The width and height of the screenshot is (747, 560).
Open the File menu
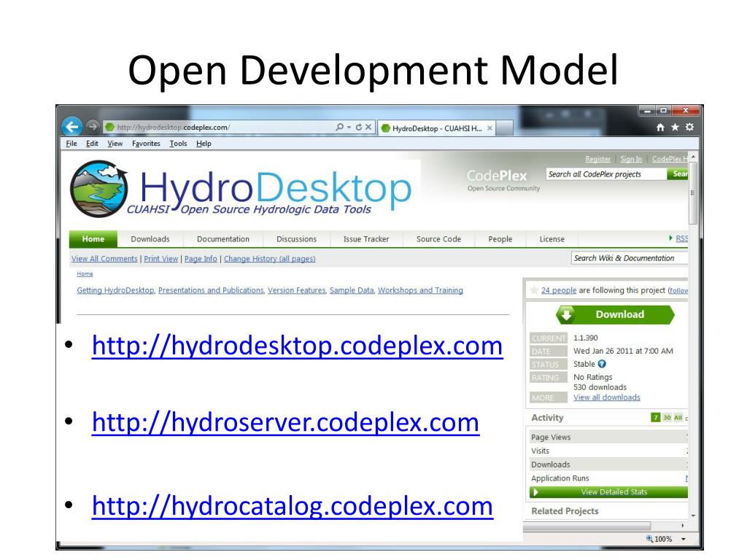click(71, 144)
